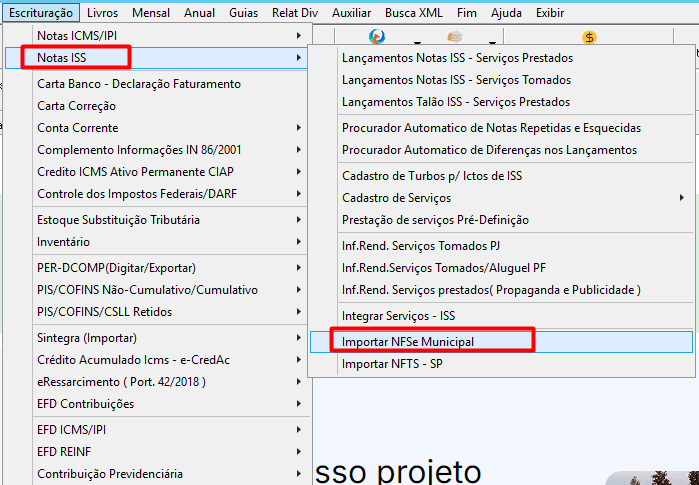
Task: Click the yellow dollar coin toolbar icon
Action: (x=589, y=37)
